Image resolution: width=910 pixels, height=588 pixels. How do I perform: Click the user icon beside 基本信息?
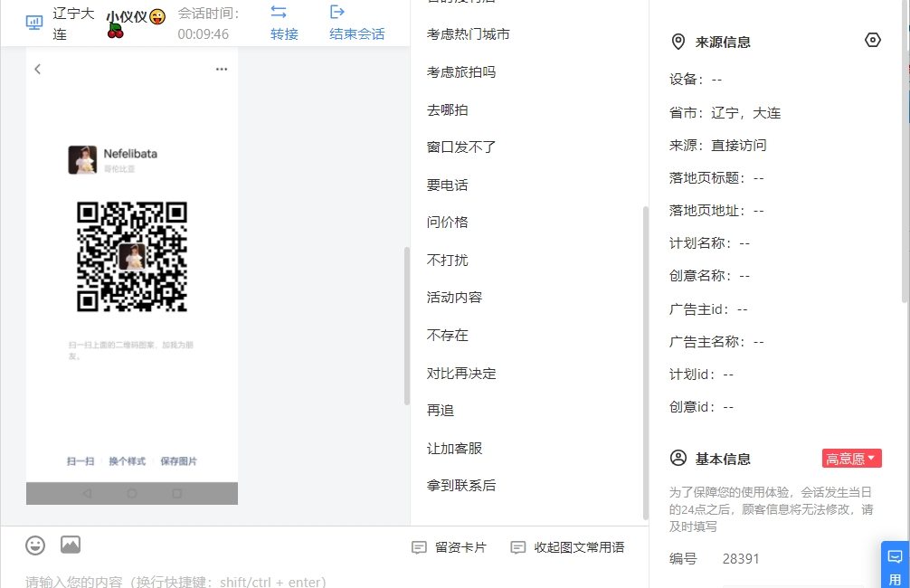(678, 458)
